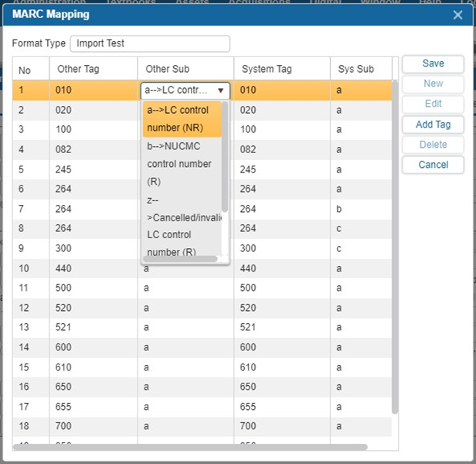Select row 18 with Other Tag 700
476x464 pixels.
click(73, 426)
